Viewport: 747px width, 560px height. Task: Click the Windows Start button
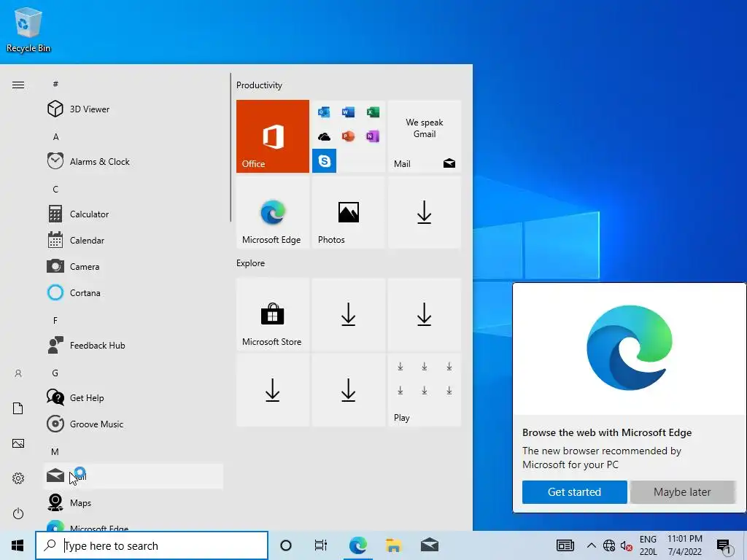click(x=18, y=545)
